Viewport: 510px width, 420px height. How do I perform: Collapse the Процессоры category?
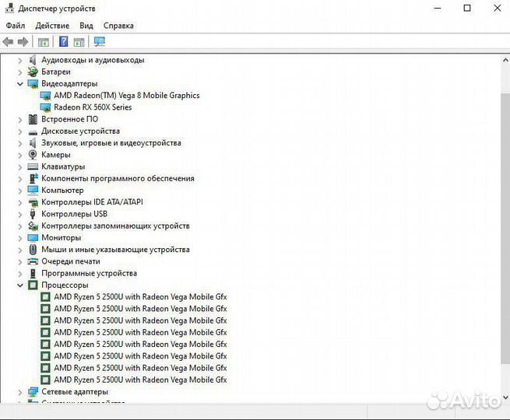(20, 285)
